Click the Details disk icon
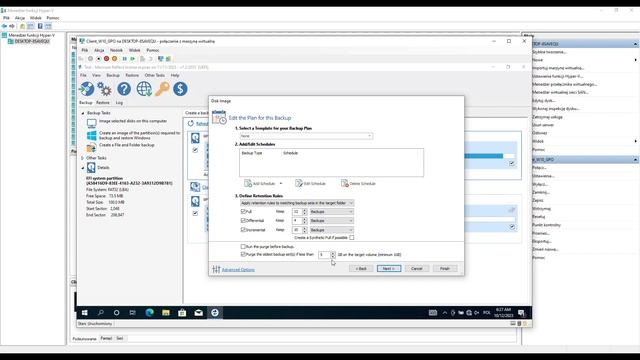 tap(91, 167)
